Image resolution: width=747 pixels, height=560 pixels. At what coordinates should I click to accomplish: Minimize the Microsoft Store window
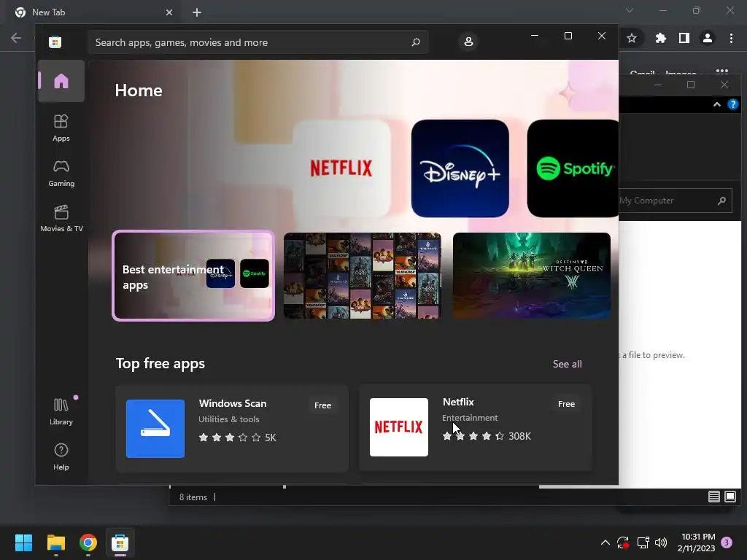[x=535, y=36]
